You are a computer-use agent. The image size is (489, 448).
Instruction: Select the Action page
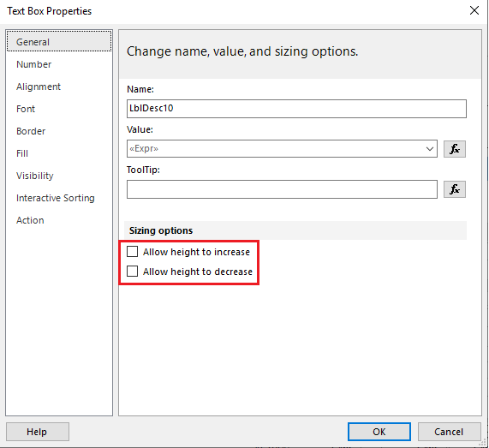pyautogui.click(x=30, y=220)
